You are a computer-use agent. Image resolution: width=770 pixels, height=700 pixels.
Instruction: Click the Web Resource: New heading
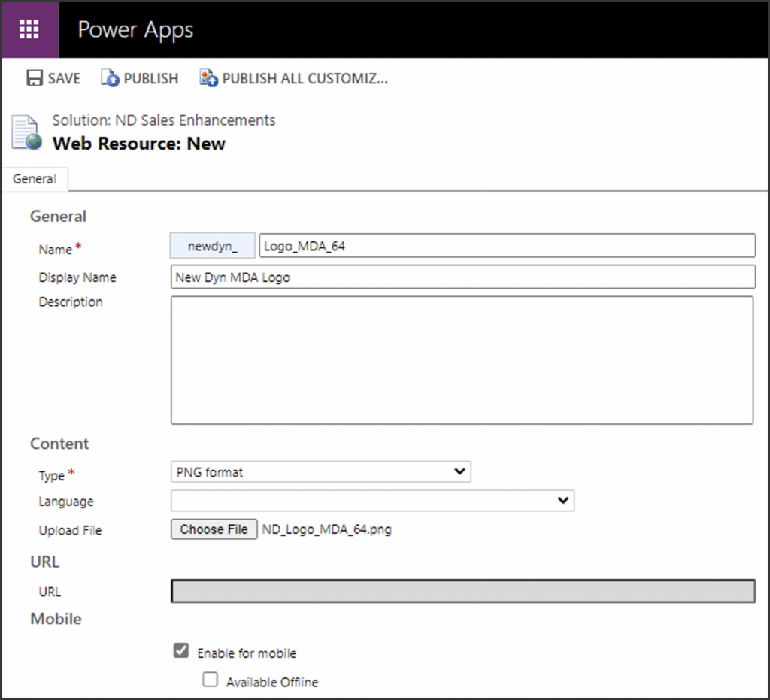coord(139,144)
